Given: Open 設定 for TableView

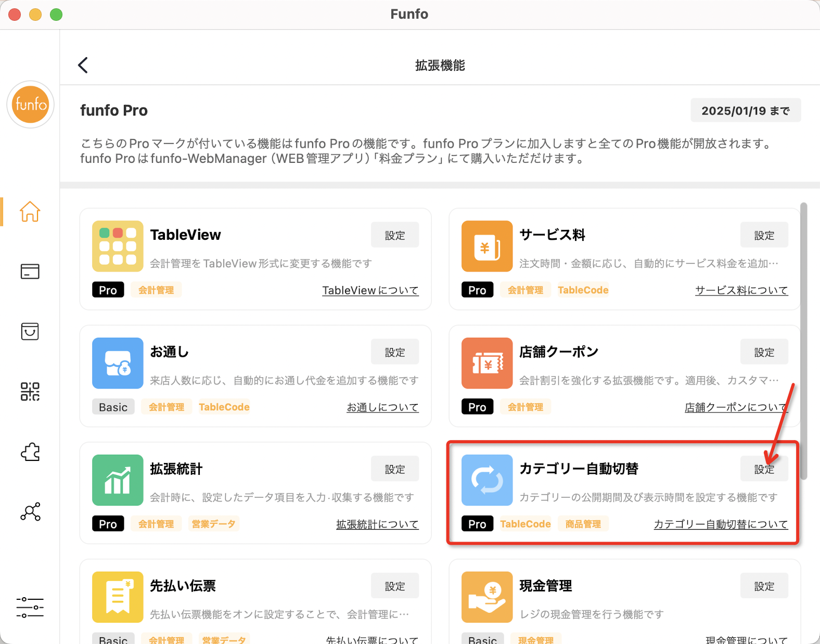Looking at the screenshot, I should pos(395,235).
